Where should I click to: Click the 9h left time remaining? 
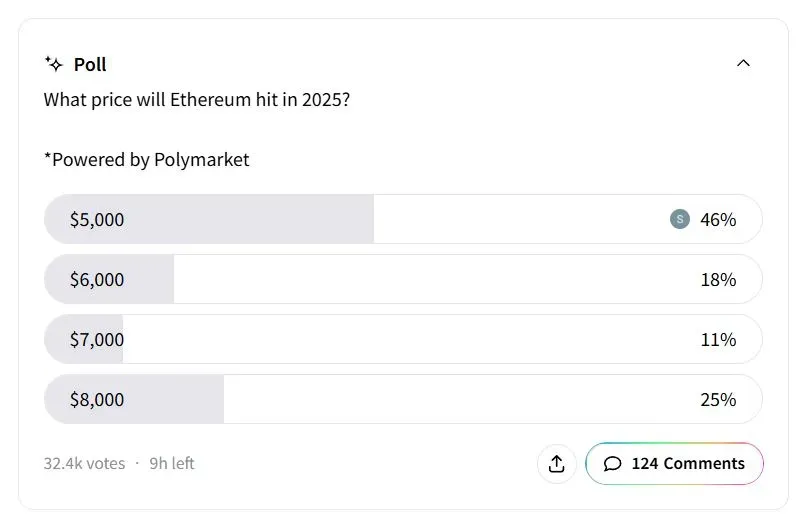click(172, 463)
